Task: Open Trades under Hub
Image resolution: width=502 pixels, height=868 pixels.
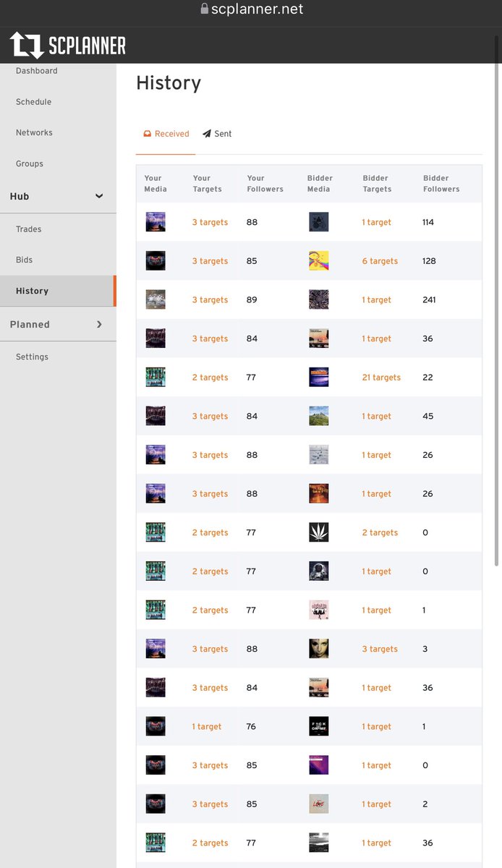Action: 29,229
